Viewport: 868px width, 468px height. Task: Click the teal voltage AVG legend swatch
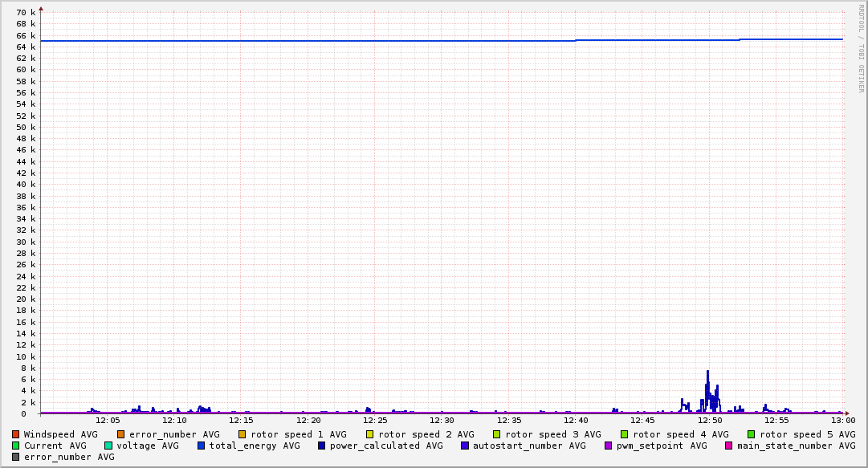coord(108,446)
